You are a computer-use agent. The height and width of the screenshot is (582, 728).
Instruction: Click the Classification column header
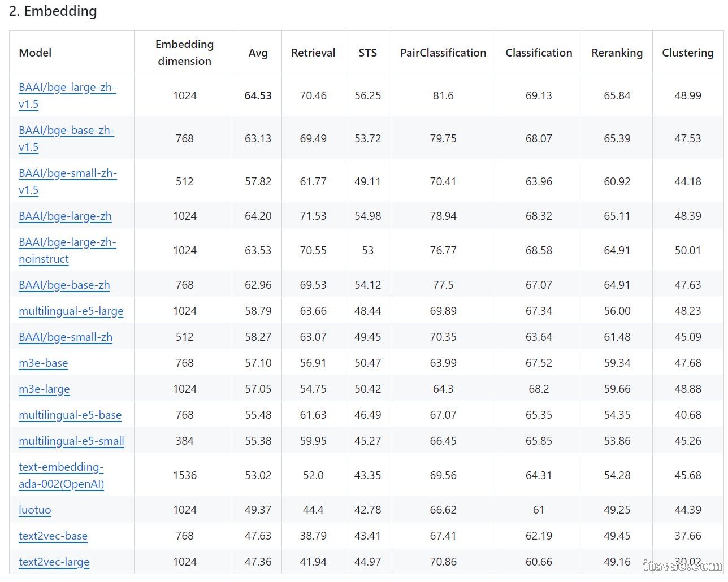click(539, 53)
